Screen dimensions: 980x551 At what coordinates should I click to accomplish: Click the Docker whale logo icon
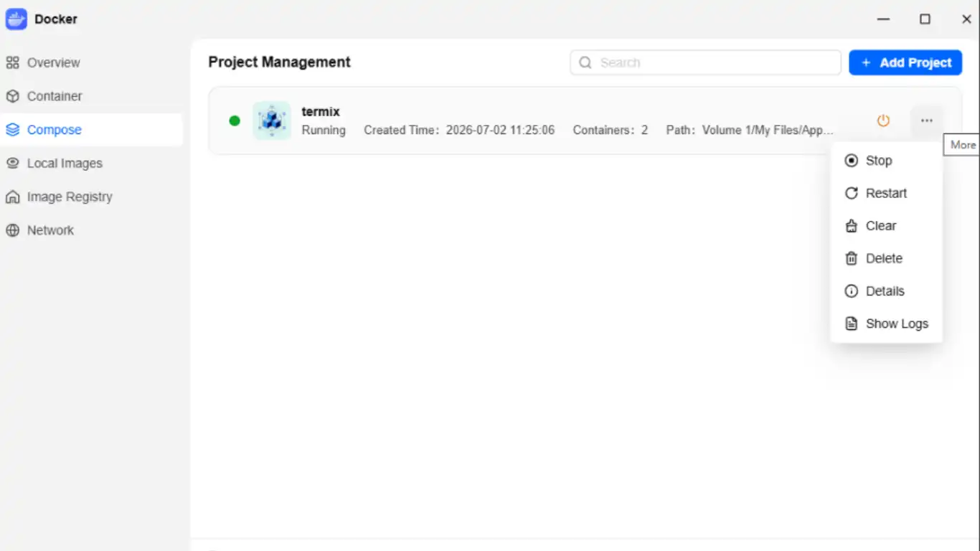point(16,19)
